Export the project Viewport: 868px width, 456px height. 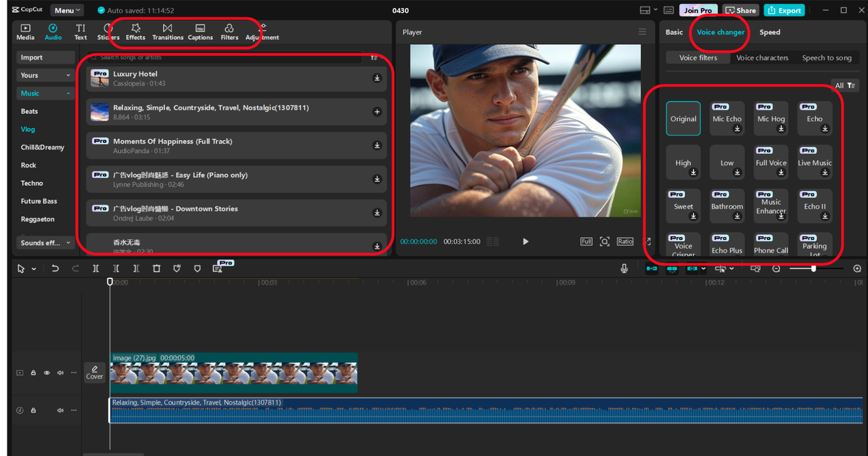pos(785,10)
